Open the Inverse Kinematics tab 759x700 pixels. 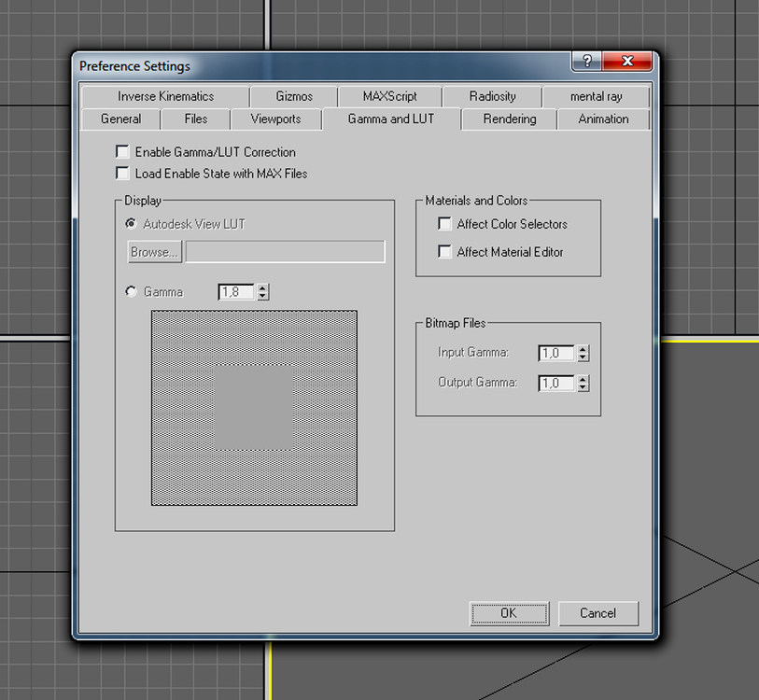[165, 96]
